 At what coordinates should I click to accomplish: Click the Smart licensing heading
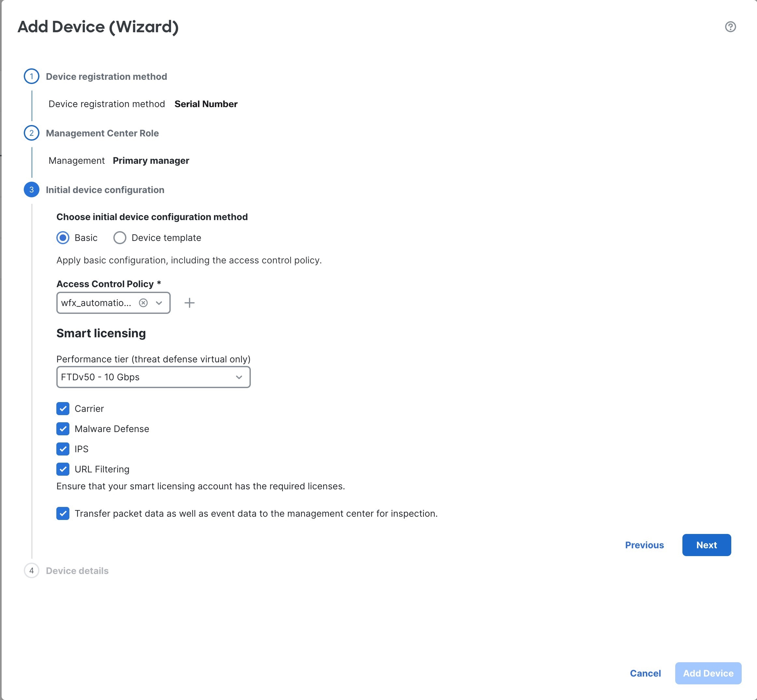(x=101, y=333)
